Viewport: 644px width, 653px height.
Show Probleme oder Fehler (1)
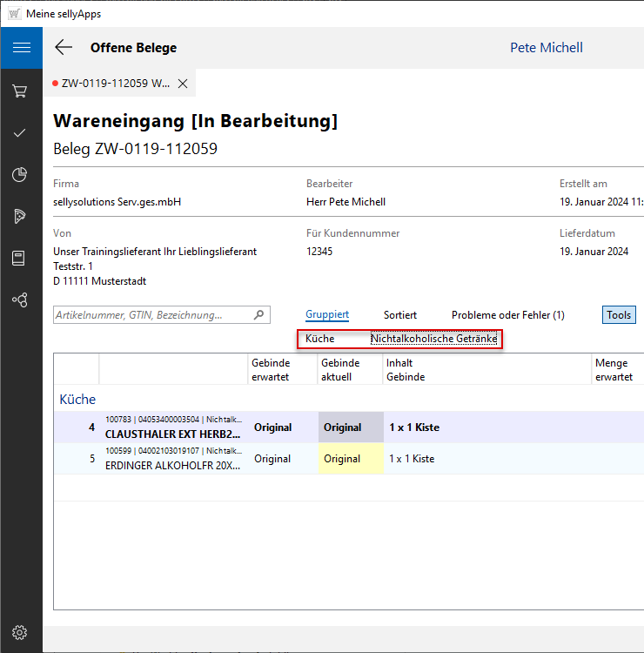[x=507, y=315]
